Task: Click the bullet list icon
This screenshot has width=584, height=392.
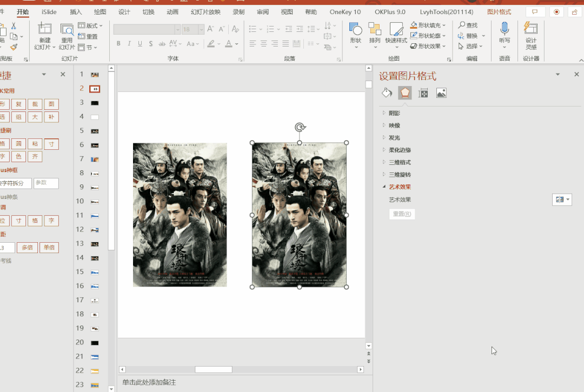Action: click(x=253, y=29)
